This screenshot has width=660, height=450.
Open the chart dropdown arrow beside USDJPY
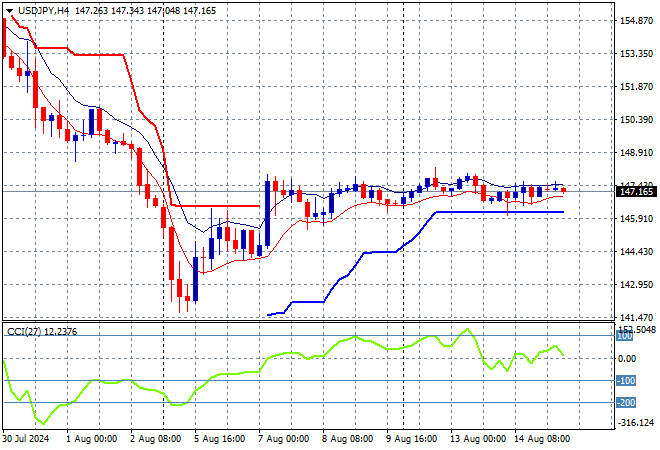pyautogui.click(x=9, y=11)
